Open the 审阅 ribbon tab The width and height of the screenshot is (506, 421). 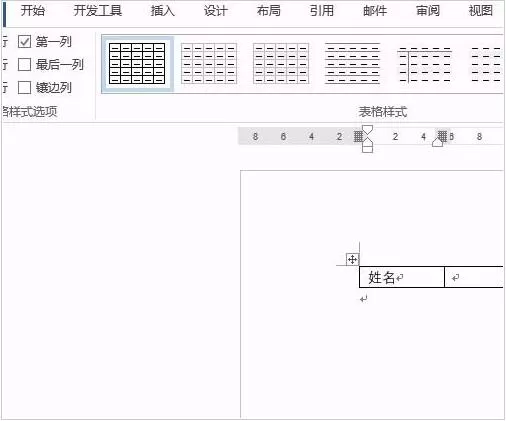point(428,11)
